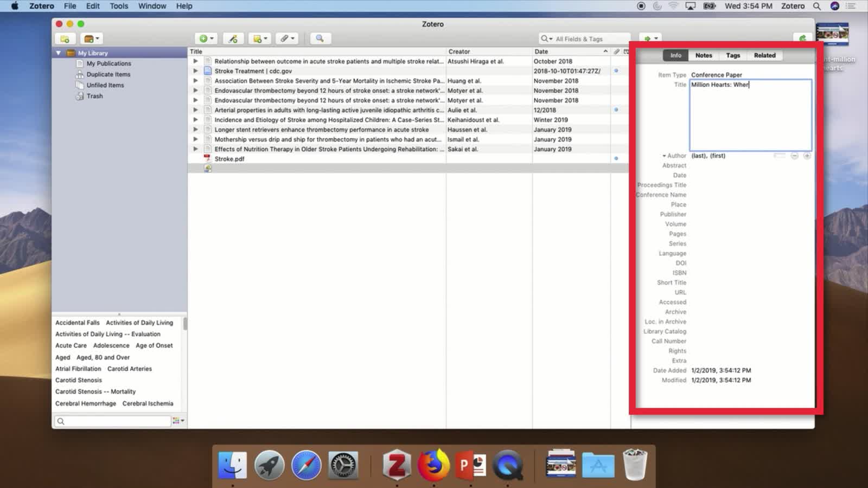Open Spotlight search in the menu bar

(816, 6)
